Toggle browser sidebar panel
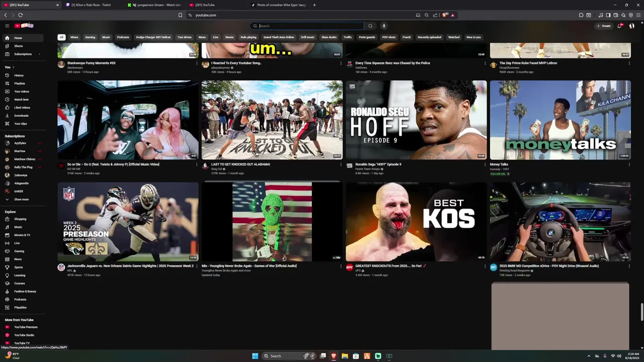This screenshot has width=644, height=362. coord(608,15)
